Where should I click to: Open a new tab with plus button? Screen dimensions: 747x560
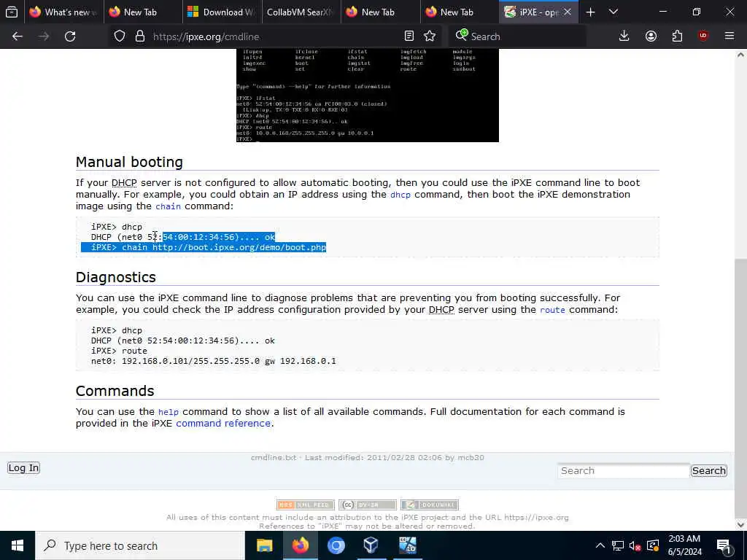pyautogui.click(x=590, y=12)
